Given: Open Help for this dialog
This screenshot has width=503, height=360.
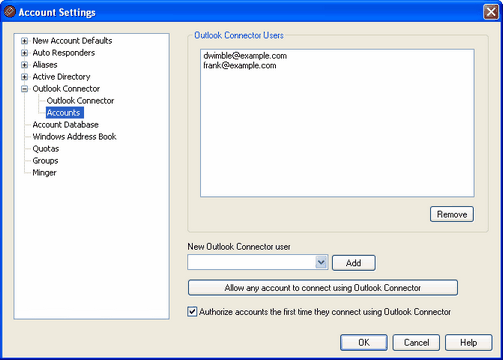Looking at the screenshot, I should tap(468, 343).
